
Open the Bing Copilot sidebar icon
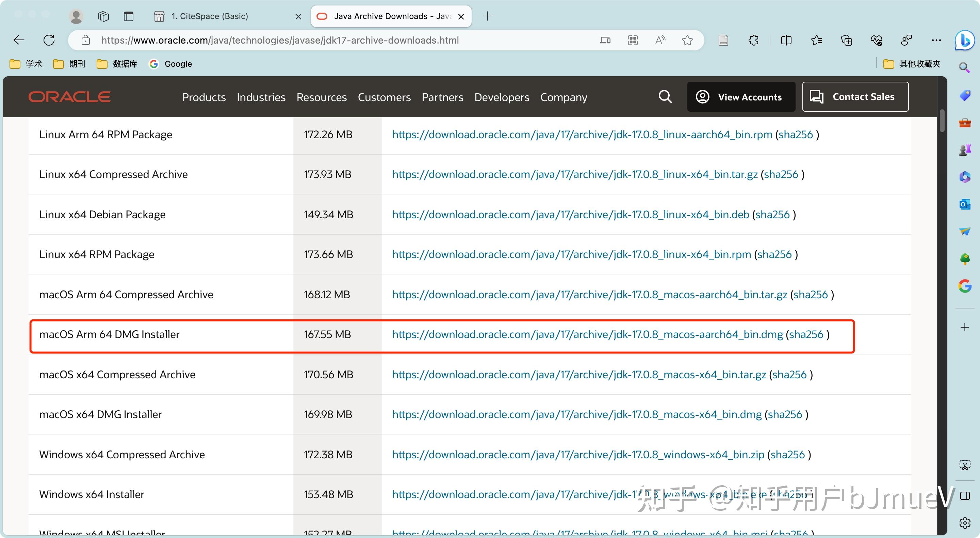[x=964, y=41]
